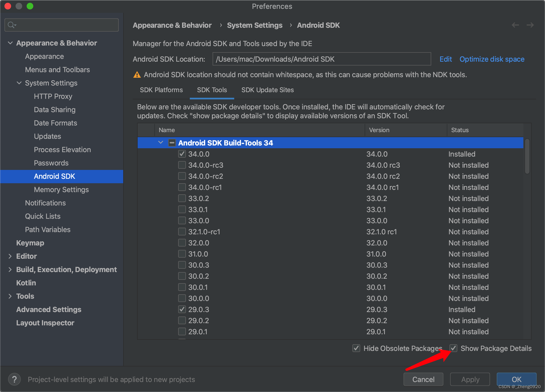Click the yellow warning triangle icon
The image size is (545, 392).
click(137, 75)
